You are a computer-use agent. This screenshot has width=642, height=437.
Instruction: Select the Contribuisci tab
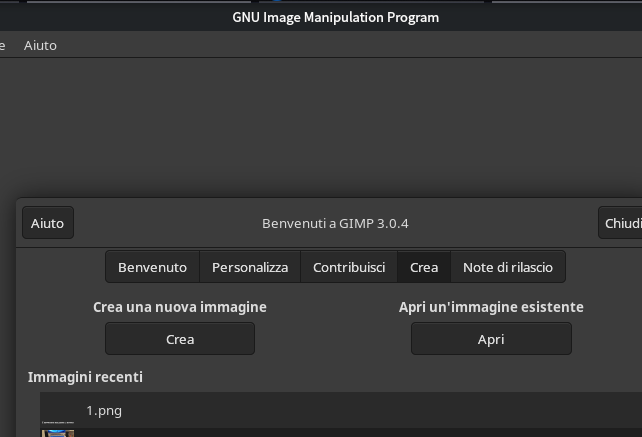click(349, 267)
